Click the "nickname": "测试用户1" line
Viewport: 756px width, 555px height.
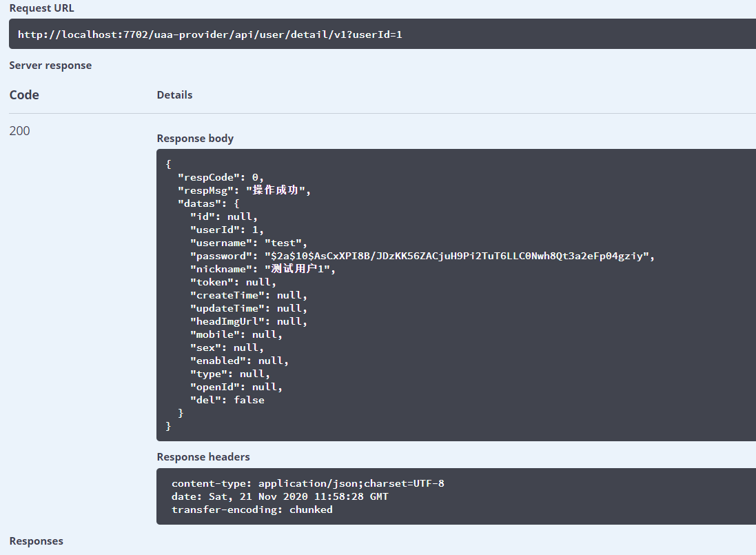pyautogui.click(x=263, y=269)
